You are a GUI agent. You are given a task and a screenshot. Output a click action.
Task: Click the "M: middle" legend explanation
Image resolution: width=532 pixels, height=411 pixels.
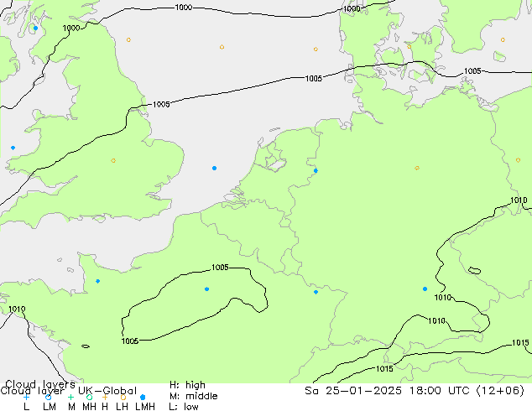point(193,396)
